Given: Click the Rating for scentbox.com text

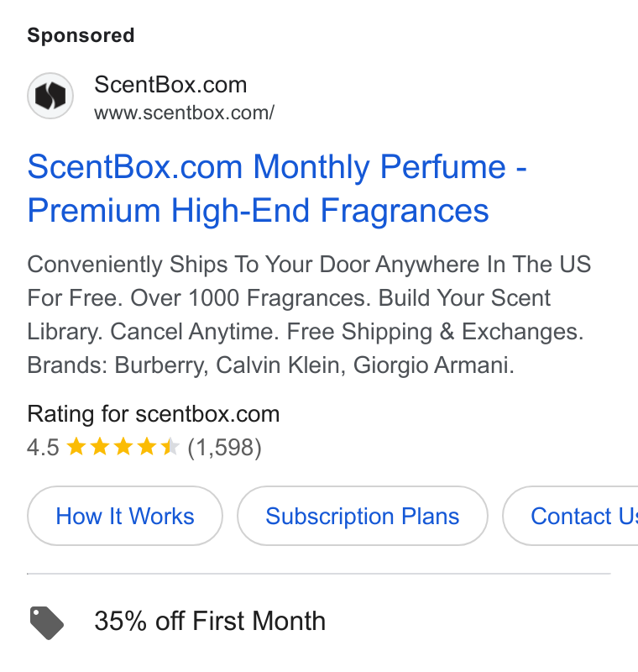Looking at the screenshot, I should [154, 414].
